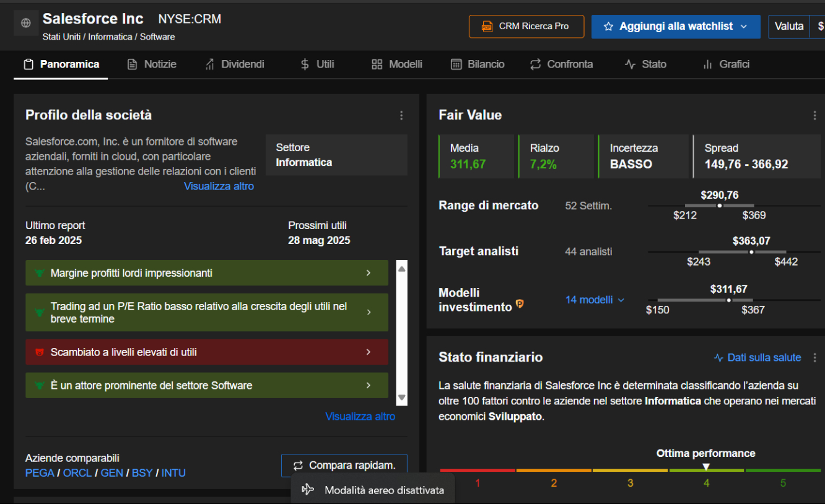Viewport: 825px width, 504px height.
Task: Click the Modelli investimento $311,67 marker
Action: click(x=728, y=300)
